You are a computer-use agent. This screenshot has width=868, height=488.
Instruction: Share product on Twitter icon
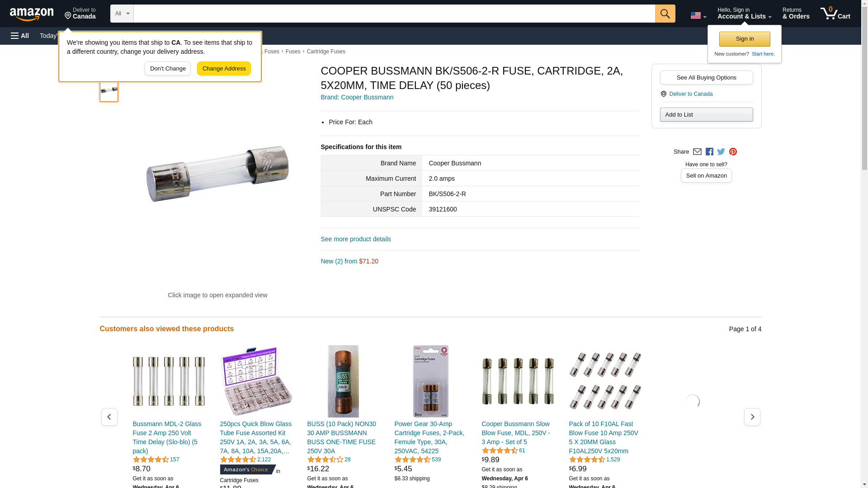tap(721, 152)
